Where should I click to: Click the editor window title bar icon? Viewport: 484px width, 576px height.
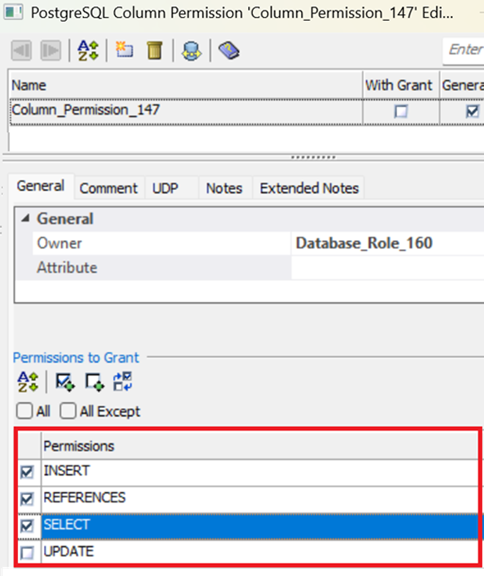13,12
